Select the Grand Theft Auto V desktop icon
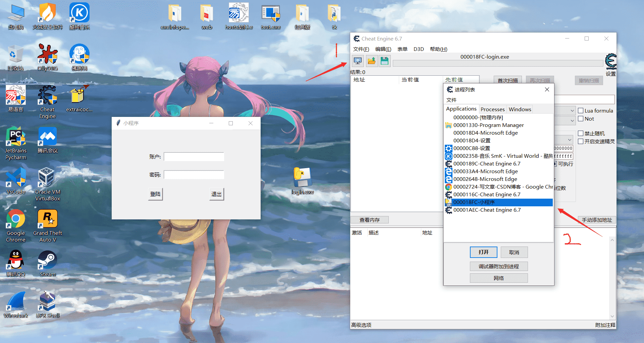 (x=48, y=226)
